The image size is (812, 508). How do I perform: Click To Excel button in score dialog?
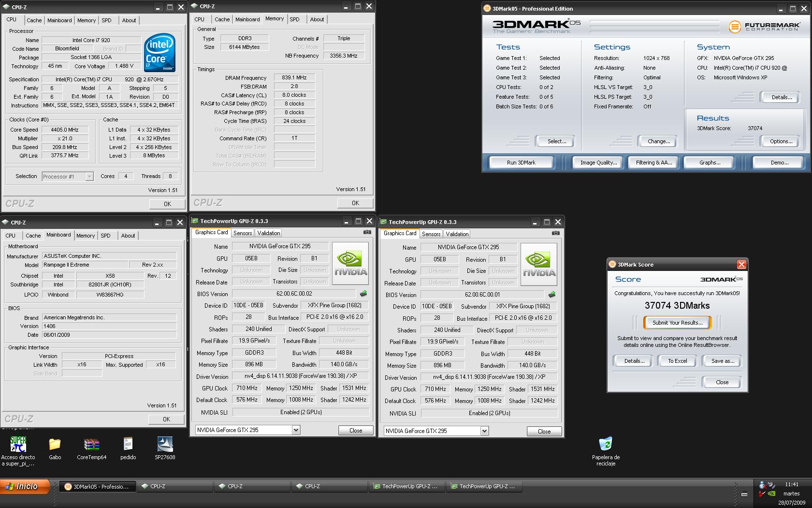coord(678,361)
